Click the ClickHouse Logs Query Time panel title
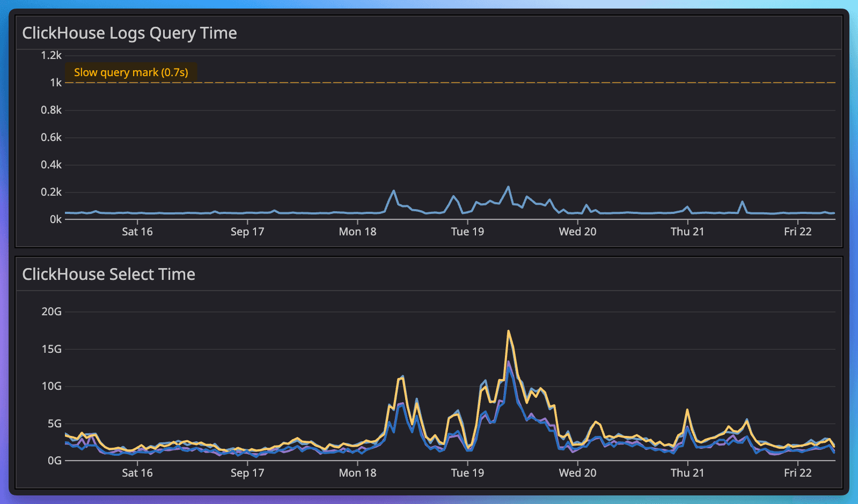858x504 pixels. click(x=129, y=33)
